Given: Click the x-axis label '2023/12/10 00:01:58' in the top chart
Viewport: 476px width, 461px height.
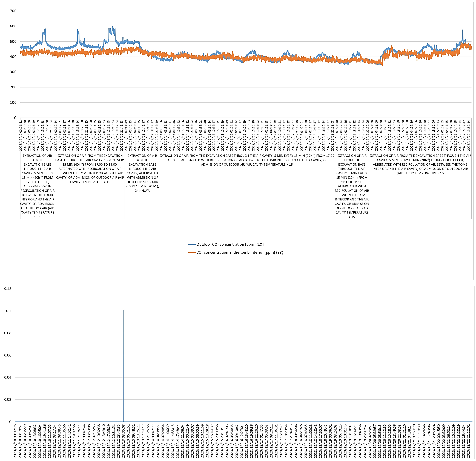Looking at the screenshot, I should (21, 136).
